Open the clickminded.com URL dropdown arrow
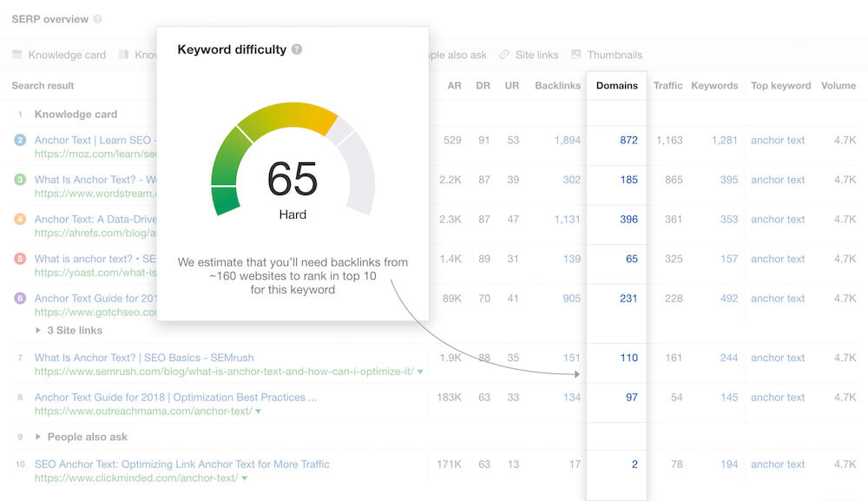Screen dimensions: 868x501 [244, 478]
